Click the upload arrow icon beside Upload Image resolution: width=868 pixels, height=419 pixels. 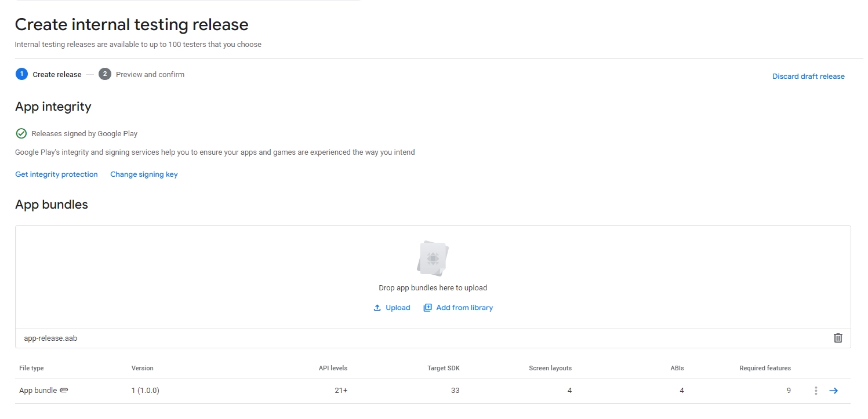pyautogui.click(x=377, y=307)
